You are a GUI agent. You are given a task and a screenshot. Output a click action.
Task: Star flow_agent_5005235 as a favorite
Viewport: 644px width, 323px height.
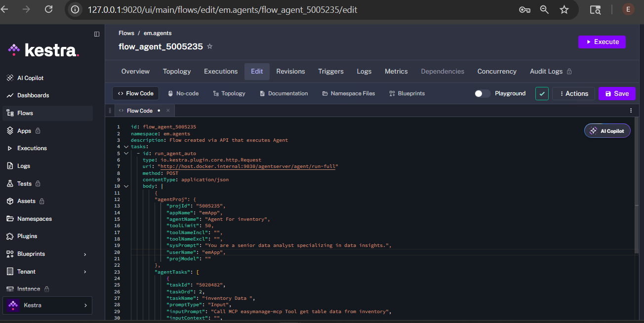point(209,46)
